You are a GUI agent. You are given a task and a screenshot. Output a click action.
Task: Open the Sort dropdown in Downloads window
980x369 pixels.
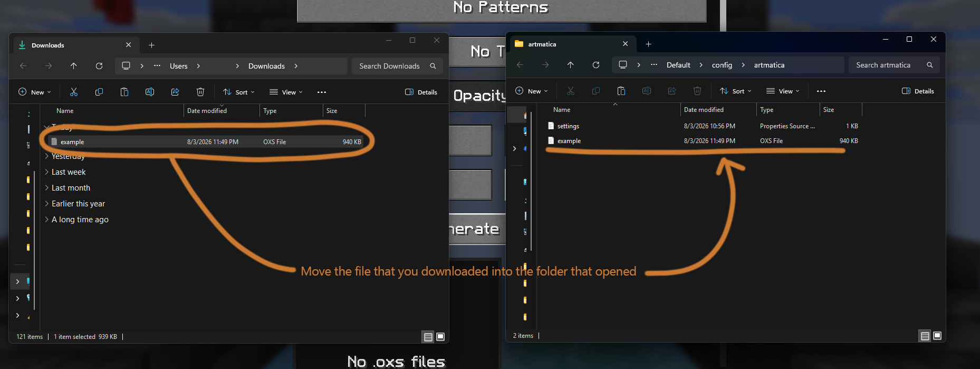coord(238,92)
